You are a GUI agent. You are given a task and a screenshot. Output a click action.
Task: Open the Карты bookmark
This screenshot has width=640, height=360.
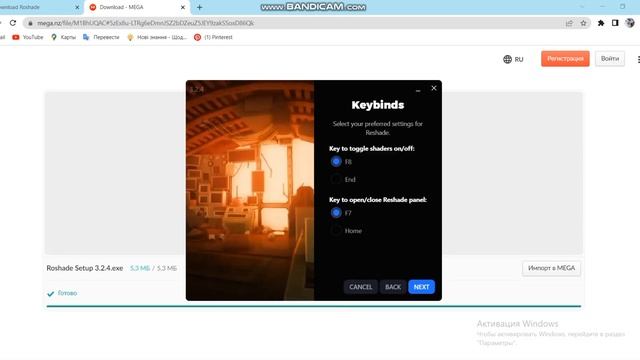(x=63, y=37)
